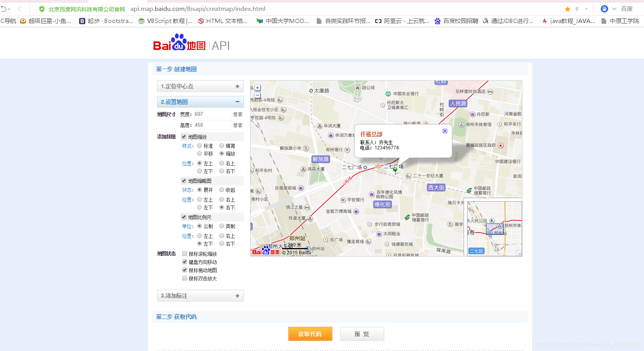This screenshot has height=351, width=644.
Task: Open dropdown arrow next to reload icon
Action: 9,9
